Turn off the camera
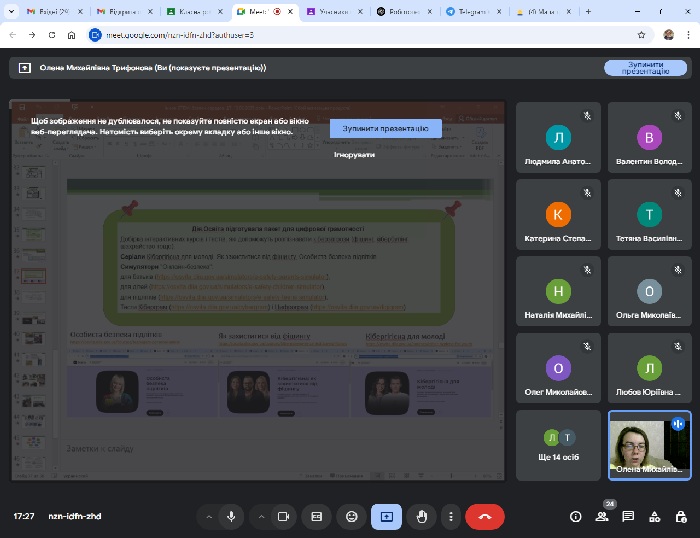 pos(283,516)
